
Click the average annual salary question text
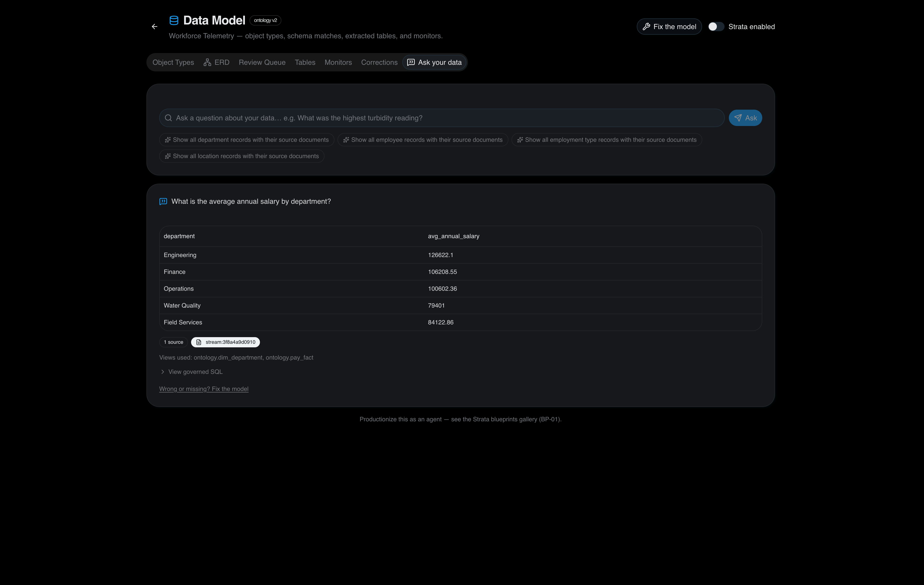coord(251,201)
